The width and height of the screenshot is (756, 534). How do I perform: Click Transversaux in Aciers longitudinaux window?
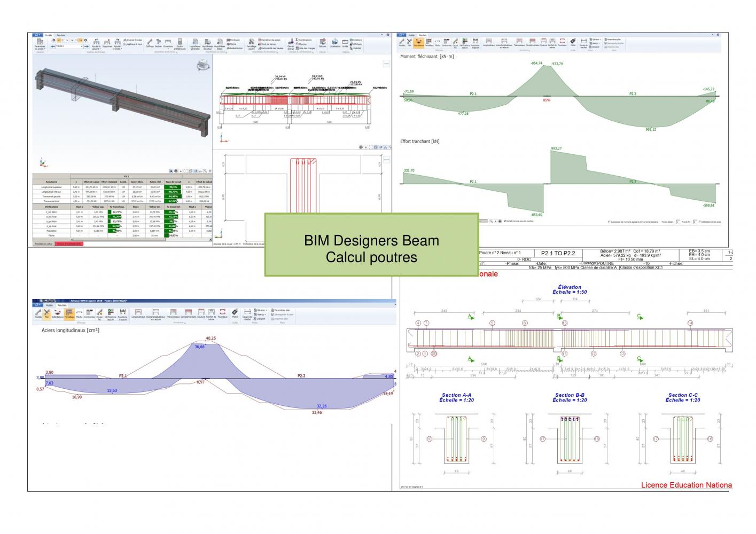click(x=174, y=314)
